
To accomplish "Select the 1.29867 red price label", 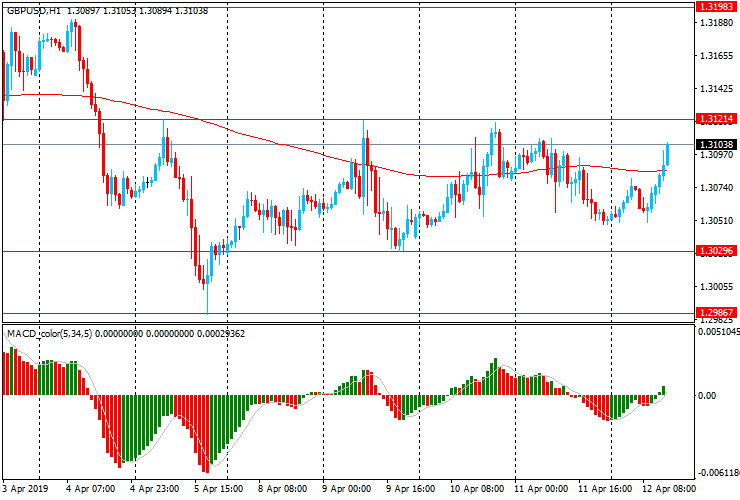I will click(x=715, y=313).
